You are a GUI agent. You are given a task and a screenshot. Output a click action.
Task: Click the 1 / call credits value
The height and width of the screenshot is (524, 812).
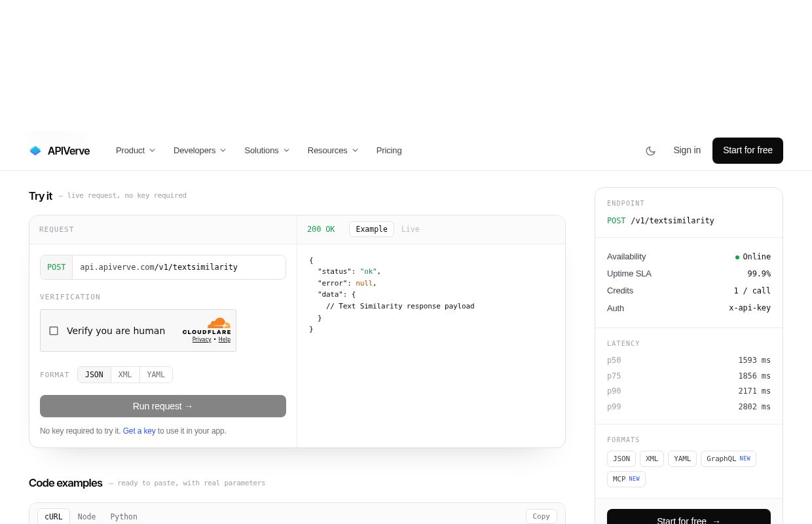click(752, 291)
